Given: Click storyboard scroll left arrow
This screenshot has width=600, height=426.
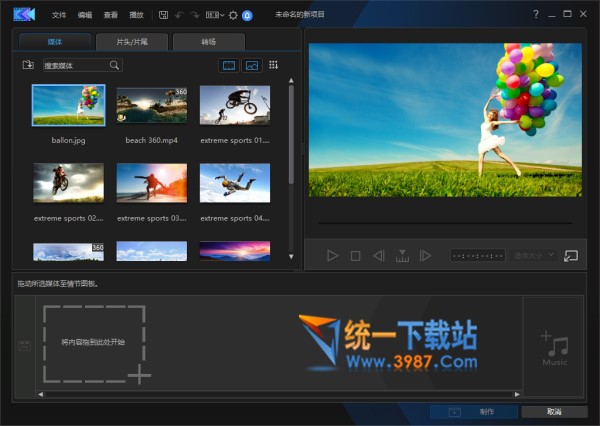Looking at the screenshot, I should pyautogui.click(x=41, y=394).
